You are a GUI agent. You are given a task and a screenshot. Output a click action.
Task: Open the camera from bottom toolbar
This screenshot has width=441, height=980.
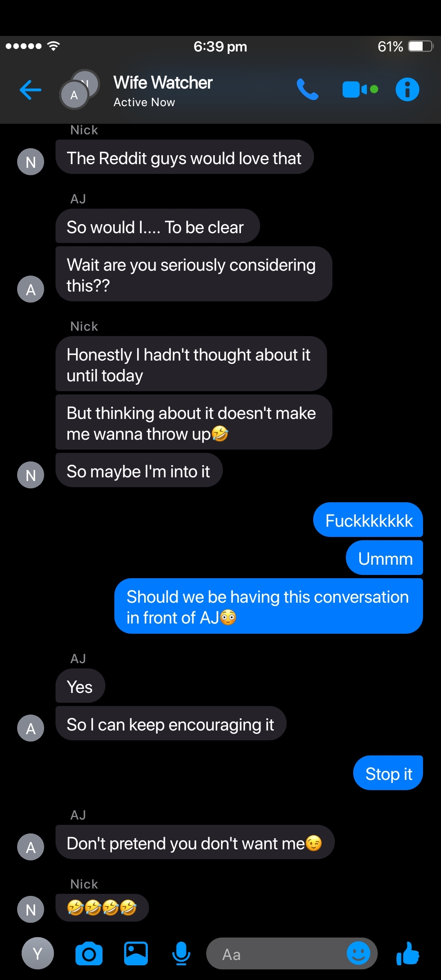tap(89, 954)
